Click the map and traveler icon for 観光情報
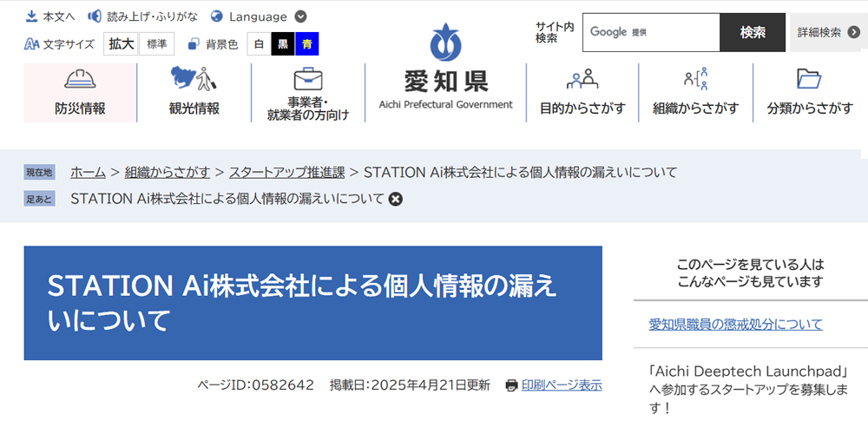 pyautogui.click(x=194, y=79)
